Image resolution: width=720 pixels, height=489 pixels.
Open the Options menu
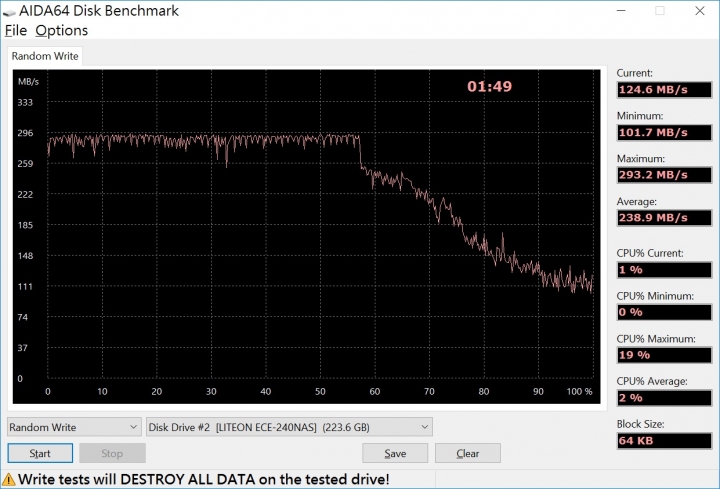pyautogui.click(x=62, y=30)
